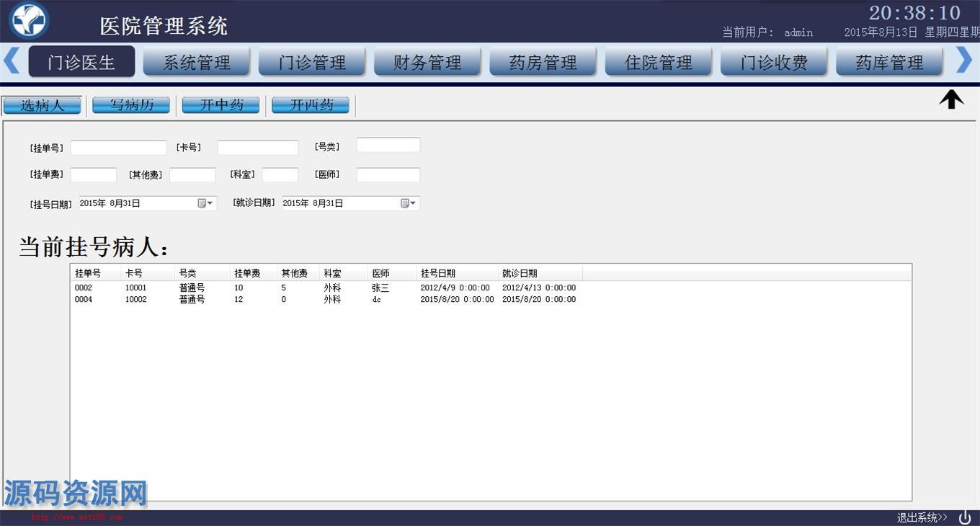Focus the 挂单号 input field

[x=118, y=148]
